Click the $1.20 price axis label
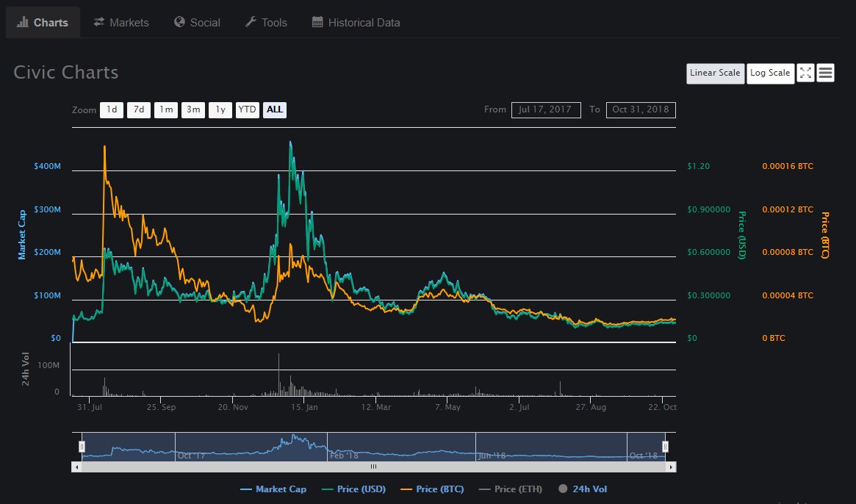Viewport: 856px width, 504px height. click(699, 166)
